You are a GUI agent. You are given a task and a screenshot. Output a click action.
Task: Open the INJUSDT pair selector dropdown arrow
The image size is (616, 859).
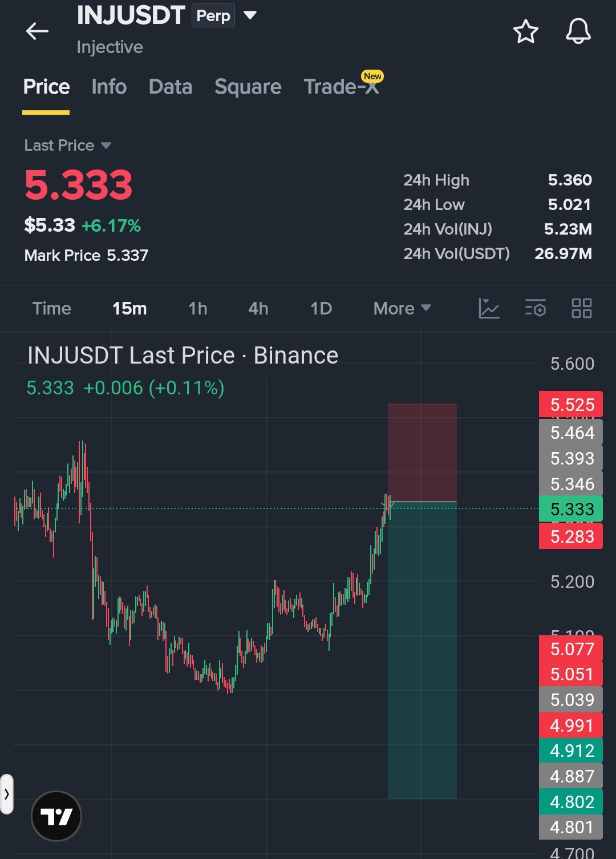[250, 15]
